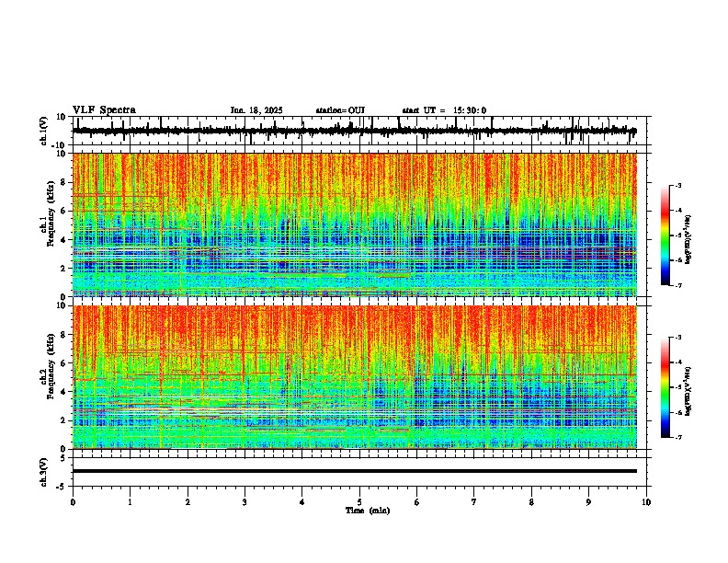Image resolution: width=728 pixels, height=563 pixels.
Task: Click the "station=OUI" header label
Action: click(x=340, y=110)
